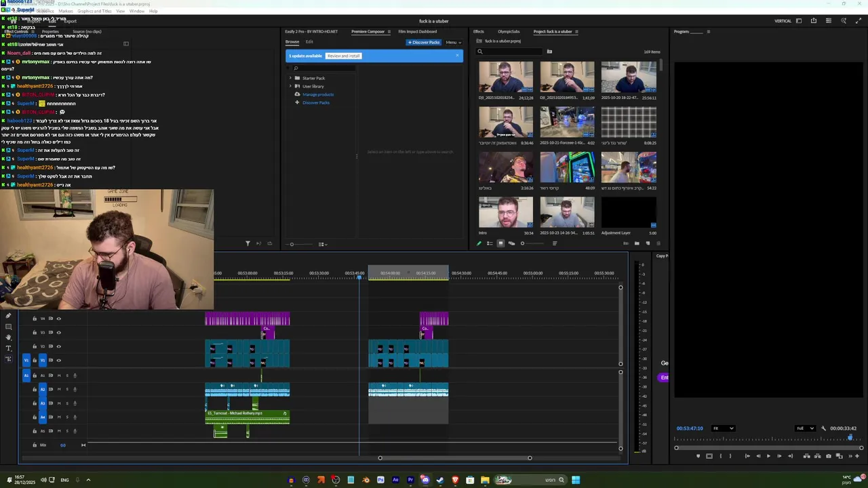Open the Easify 2 Pro tab
The image size is (868, 488).
[311, 32]
